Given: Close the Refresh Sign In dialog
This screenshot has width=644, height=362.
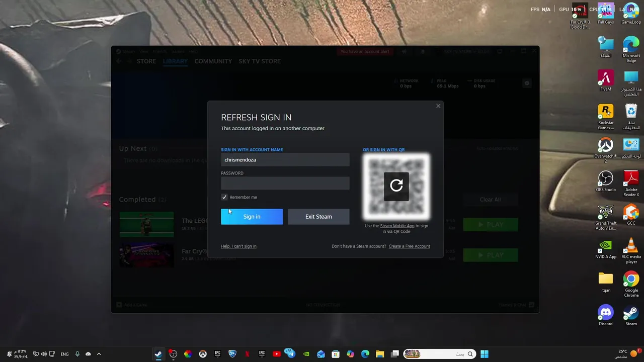Looking at the screenshot, I should (x=438, y=106).
